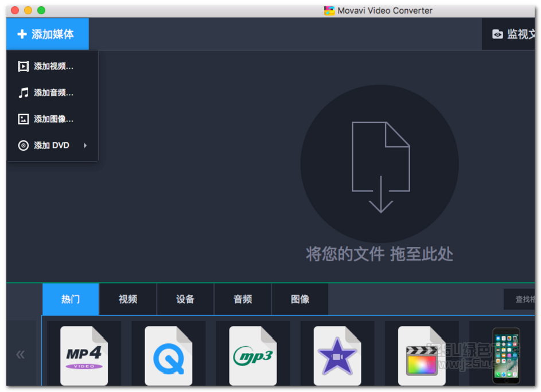Switch to the Images (图像) tab
The height and width of the screenshot is (392, 541).
[300, 299]
